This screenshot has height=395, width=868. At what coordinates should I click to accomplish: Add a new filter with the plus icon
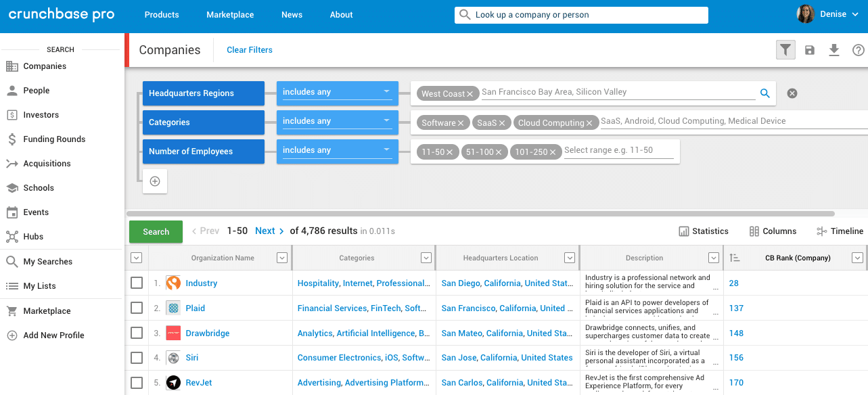154,181
